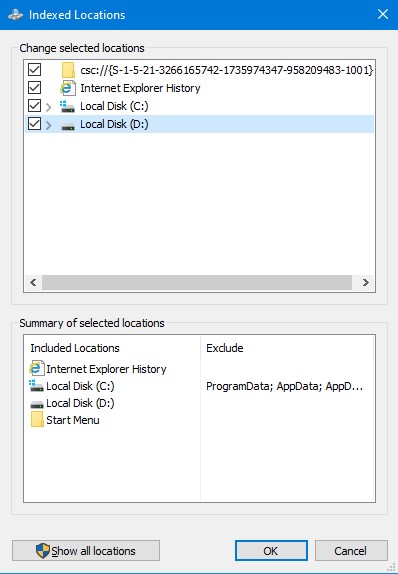Uncheck the Local Disk (D:) checkbox
The height and width of the screenshot is (574, 398).
tap(34, 124)
